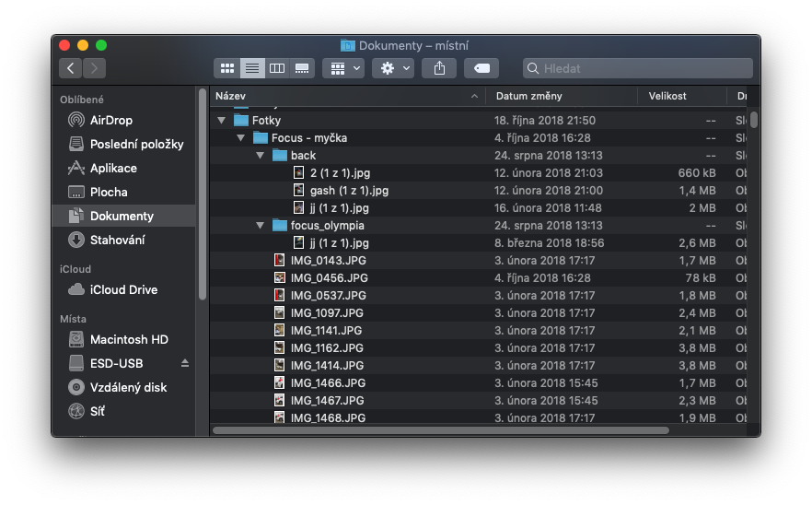Open iCloud Drive in sidebar

(x=123, y=289)
